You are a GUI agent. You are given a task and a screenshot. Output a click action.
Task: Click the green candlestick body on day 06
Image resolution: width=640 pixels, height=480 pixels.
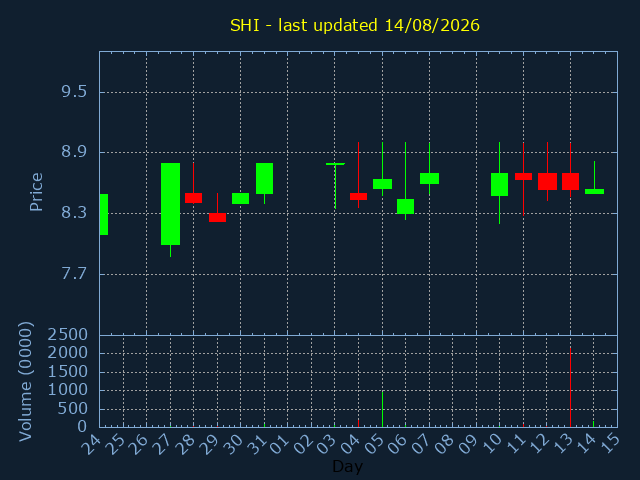(405, 207)
